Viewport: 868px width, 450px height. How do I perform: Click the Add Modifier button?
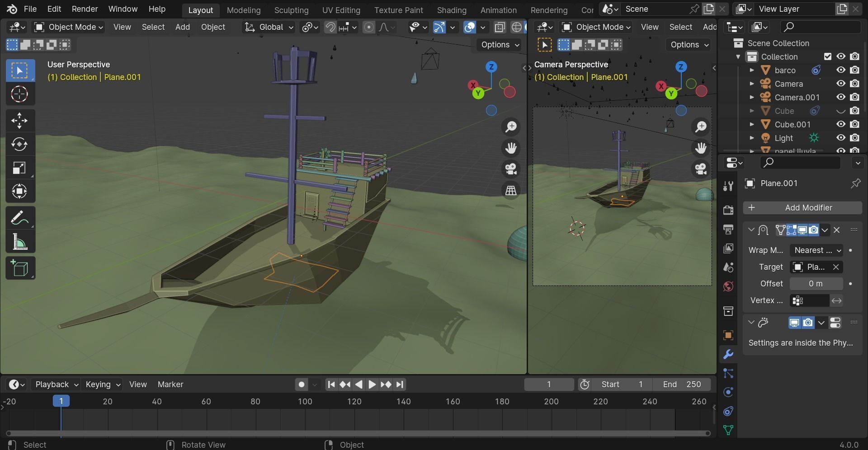(802, 208)
